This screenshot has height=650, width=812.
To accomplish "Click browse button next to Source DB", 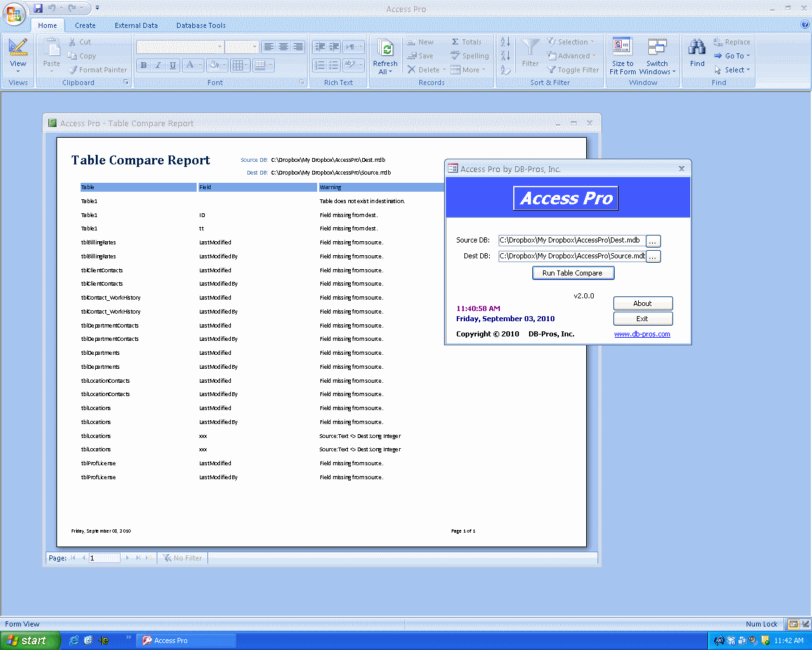I will [653, 241].
